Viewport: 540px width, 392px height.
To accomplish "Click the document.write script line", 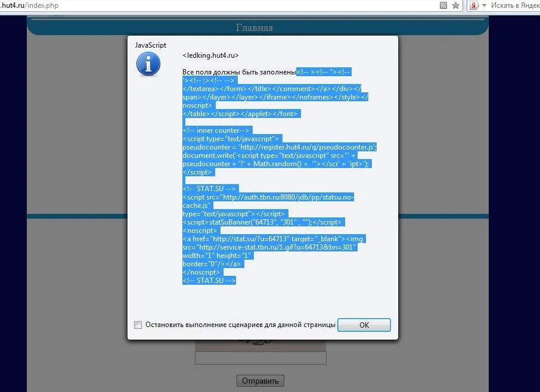I will tap(269, 155).
